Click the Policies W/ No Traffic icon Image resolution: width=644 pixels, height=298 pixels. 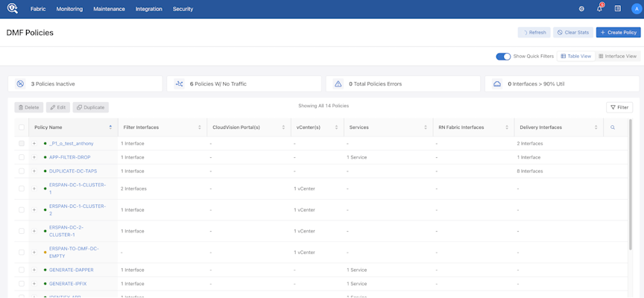180,83
